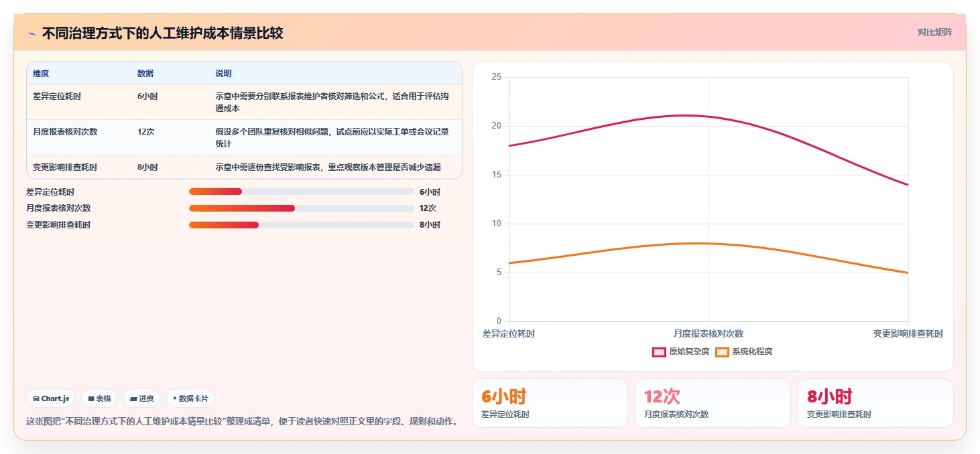Toggle the 原始复杂度 legend swatch
The image size is (980, 454).
[659, 352]
